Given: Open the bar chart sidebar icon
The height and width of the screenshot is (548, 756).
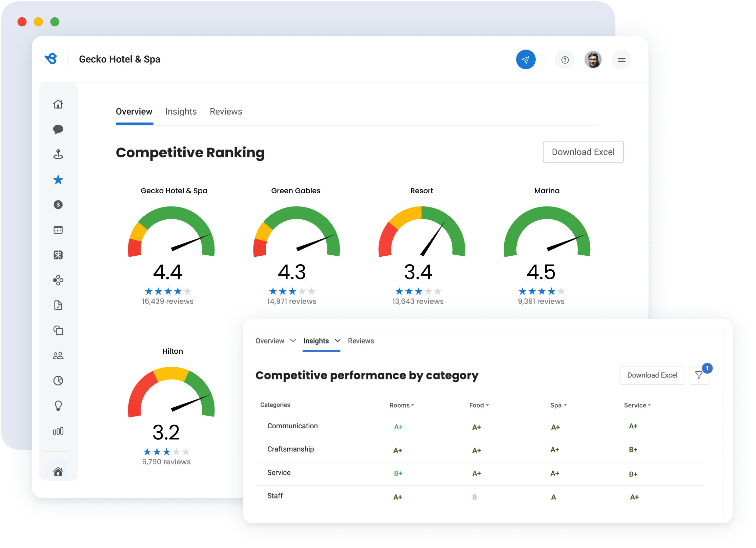Looking at the screenshot, I should [58, 431].
